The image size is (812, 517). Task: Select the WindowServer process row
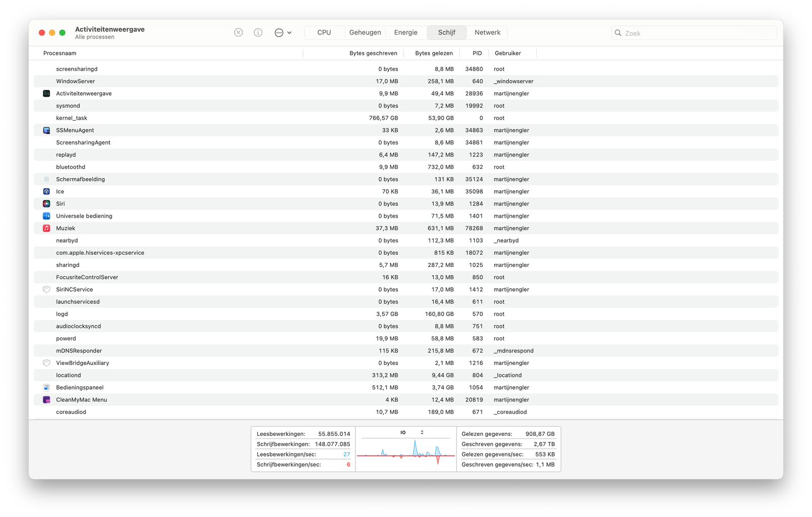coord(406,81)
